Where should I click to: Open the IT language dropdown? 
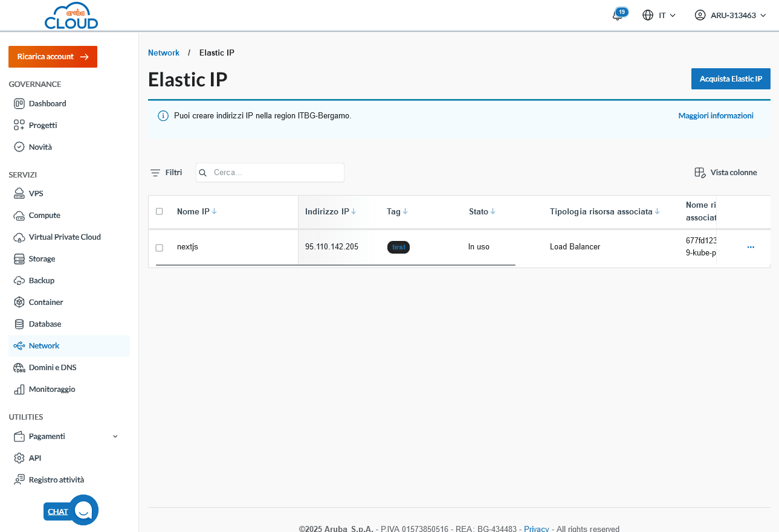(659, 15)
